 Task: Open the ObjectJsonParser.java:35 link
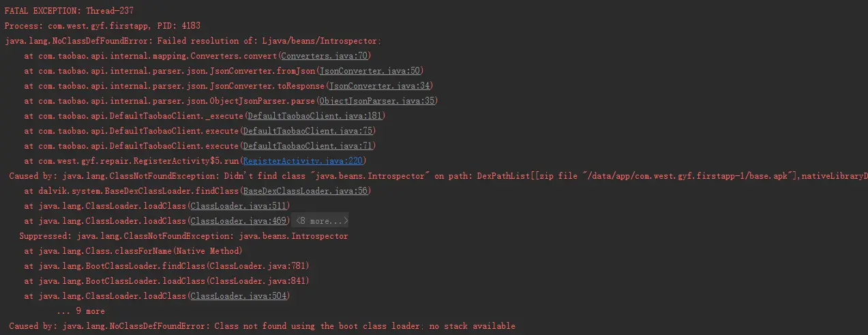(378, 101)
